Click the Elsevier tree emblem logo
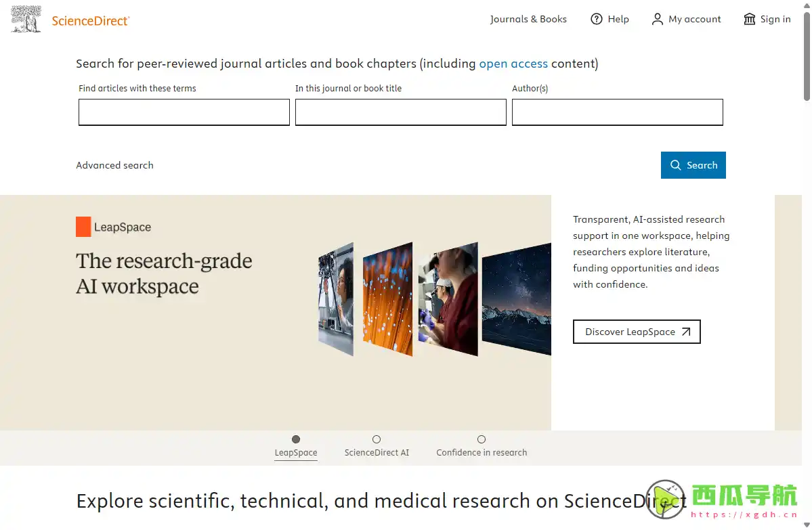The height and width of the screenshot is (530, 812). 25,19
